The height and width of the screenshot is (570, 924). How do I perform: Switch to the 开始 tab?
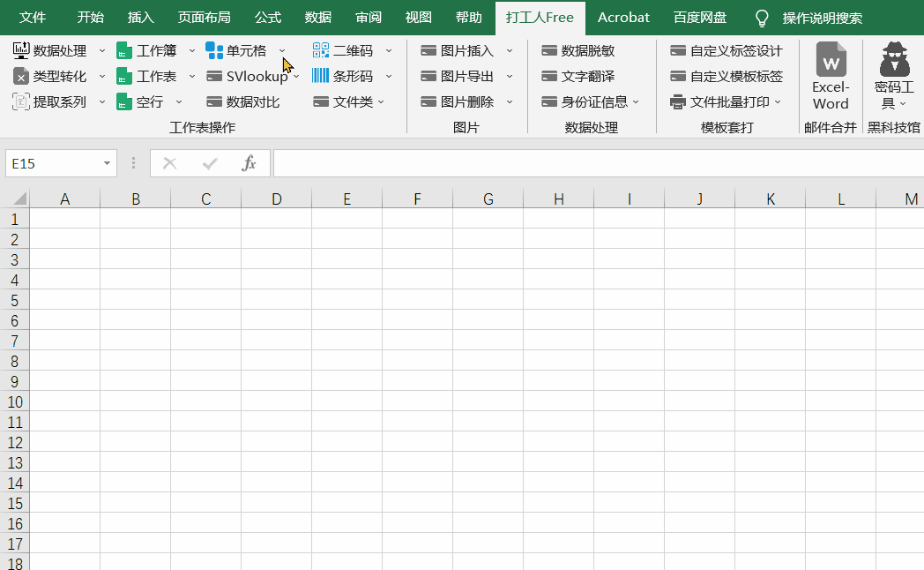click(x=90, y=18)
